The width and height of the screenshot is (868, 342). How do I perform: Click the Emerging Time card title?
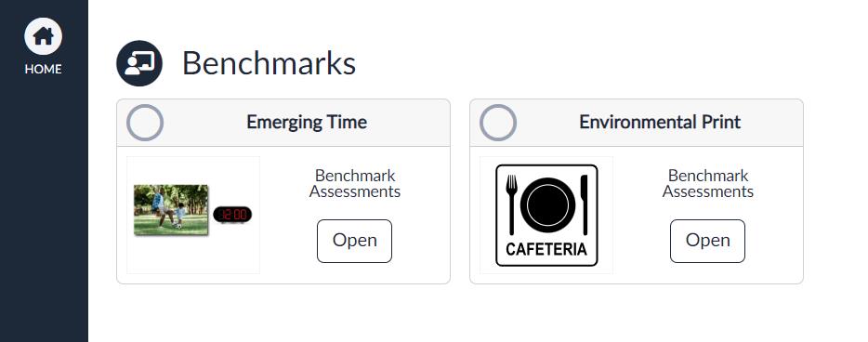point(307,123)
